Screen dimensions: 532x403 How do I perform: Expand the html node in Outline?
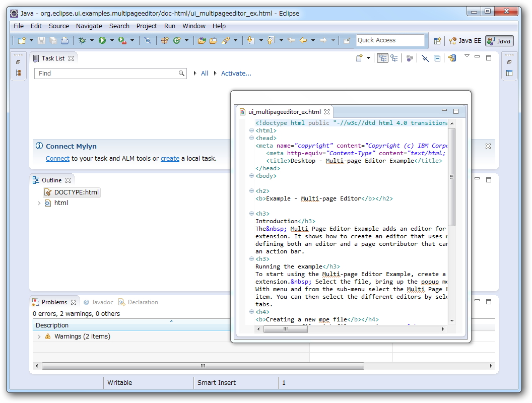pyautogui.click(x=39, y=203)
